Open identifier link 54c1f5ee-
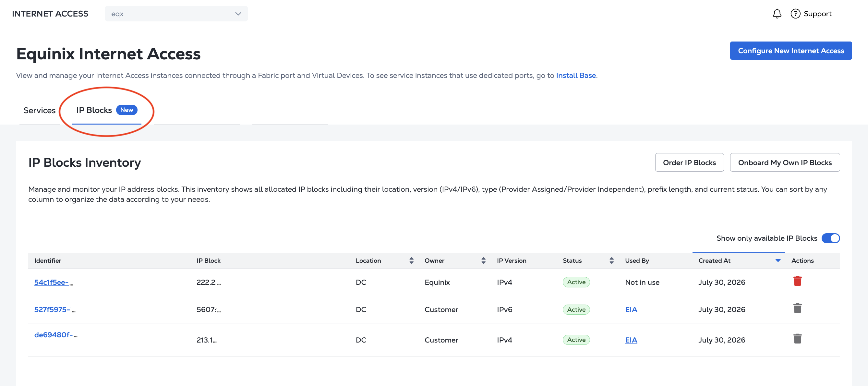 coord(51,282)
